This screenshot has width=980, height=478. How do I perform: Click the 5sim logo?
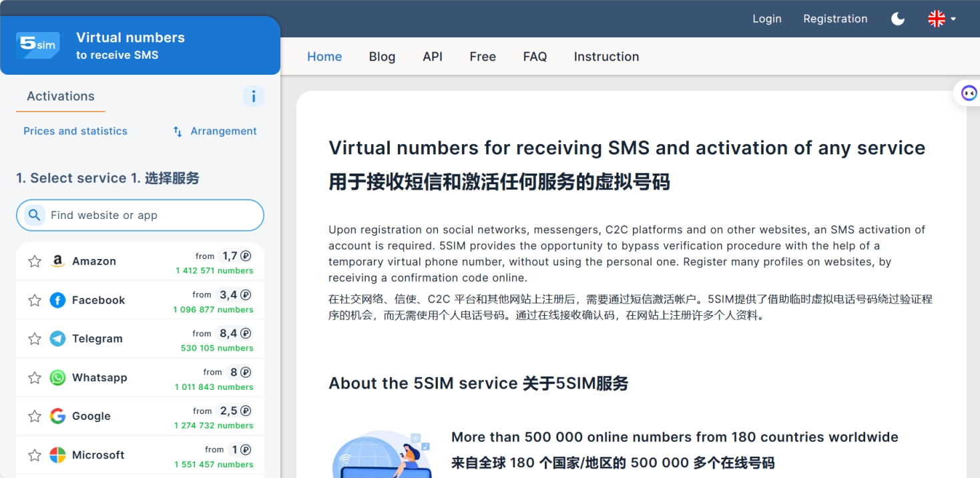pos(37,45)
